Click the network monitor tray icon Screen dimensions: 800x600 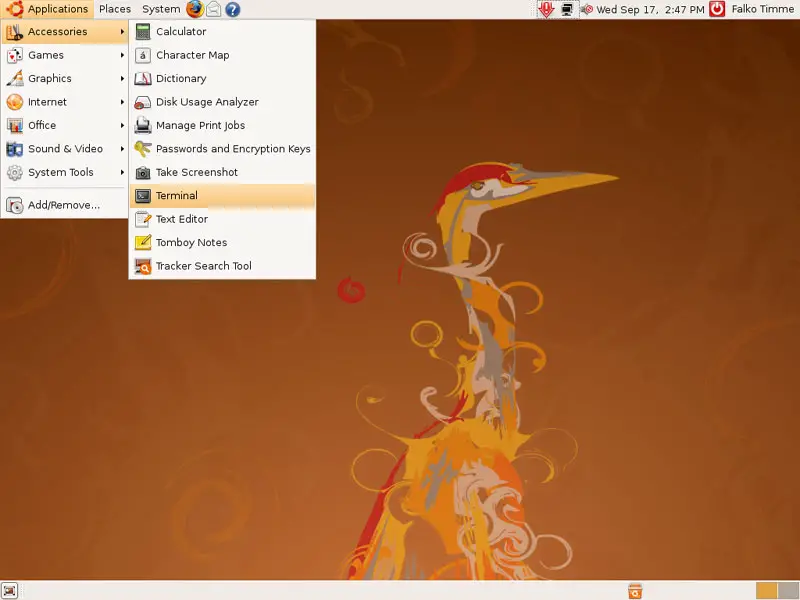(x=567, y=9)
